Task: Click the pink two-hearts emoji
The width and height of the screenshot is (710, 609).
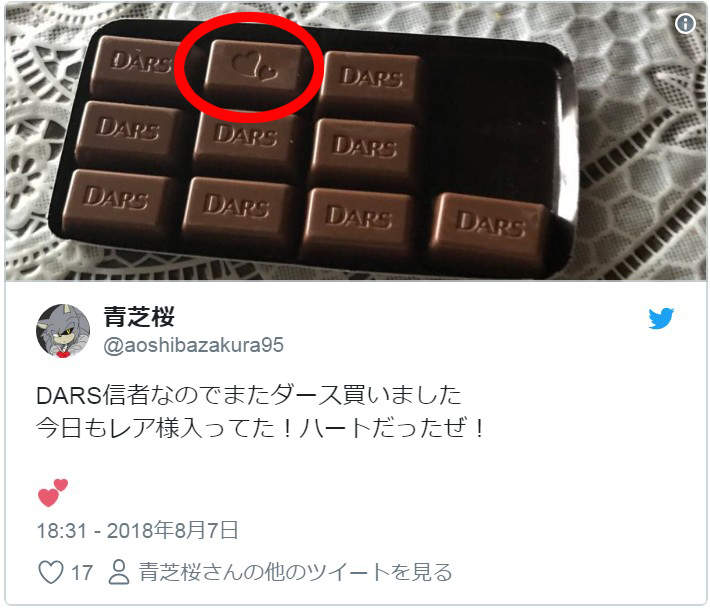Action: pos(53,492)
